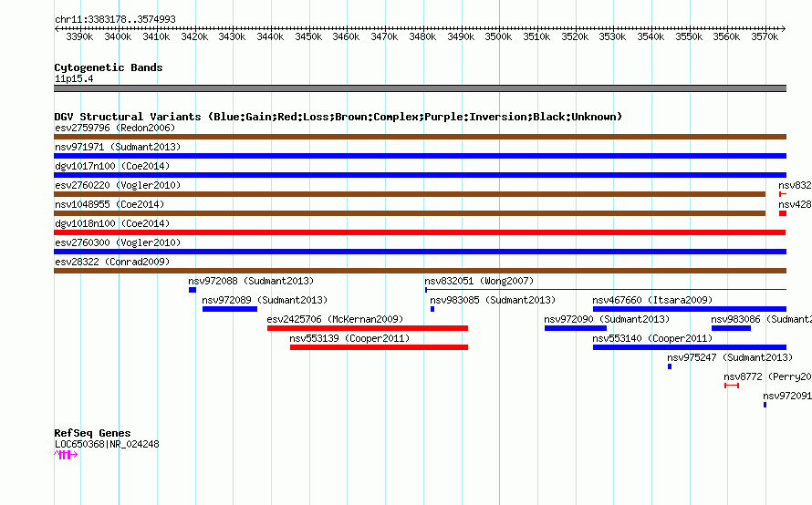
Task: Click the 3530k ruler tick label
Action: point(612,37)
